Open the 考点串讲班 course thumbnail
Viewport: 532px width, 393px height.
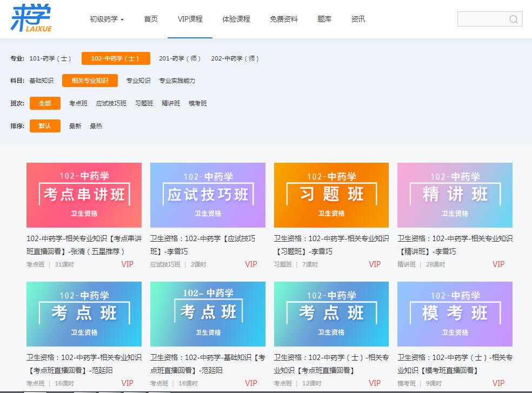click(84, 195)
